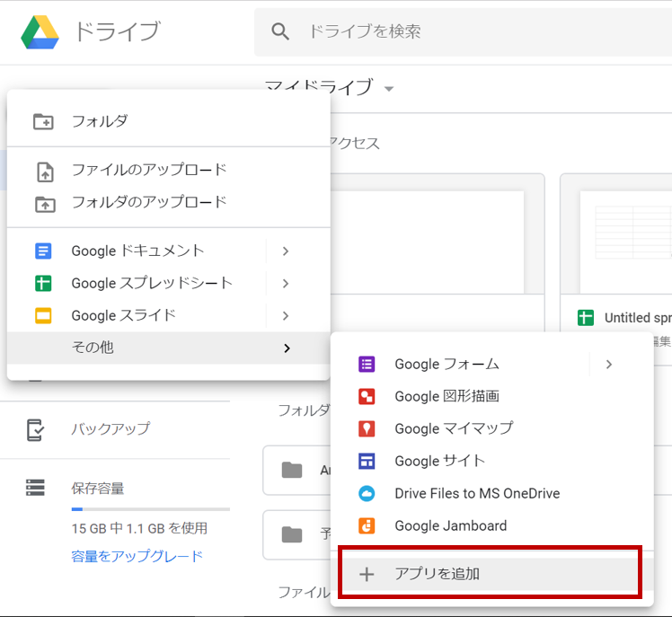Click the storage icon in sidebar
672x617 pixels.
pyautogui.click(x=35, y=488)
